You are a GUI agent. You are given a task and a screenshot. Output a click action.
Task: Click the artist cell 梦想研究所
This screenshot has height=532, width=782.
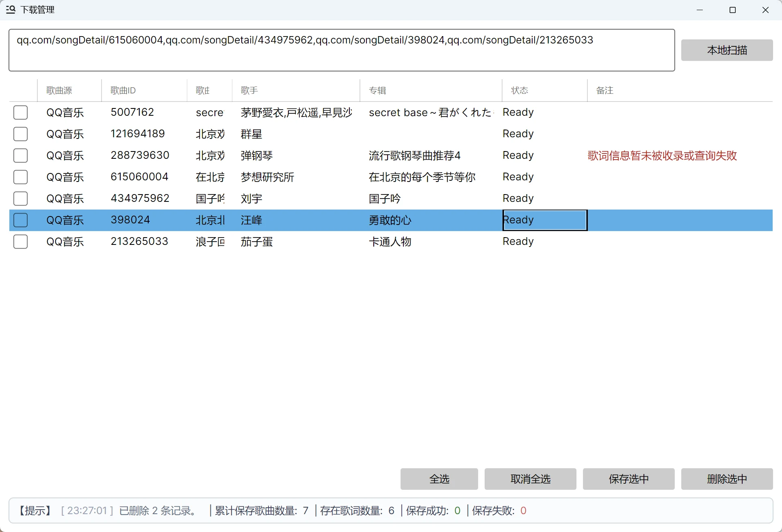(267, 177)
